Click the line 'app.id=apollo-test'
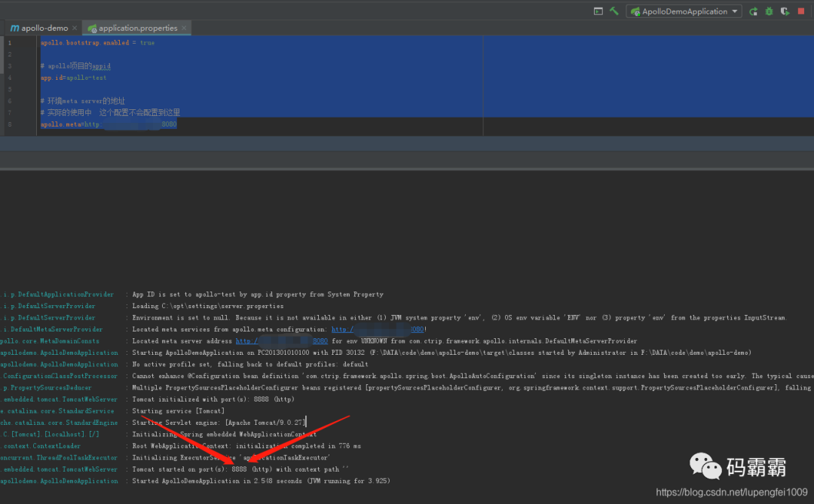This screenshot has width=814, height=504. [74, 78]
